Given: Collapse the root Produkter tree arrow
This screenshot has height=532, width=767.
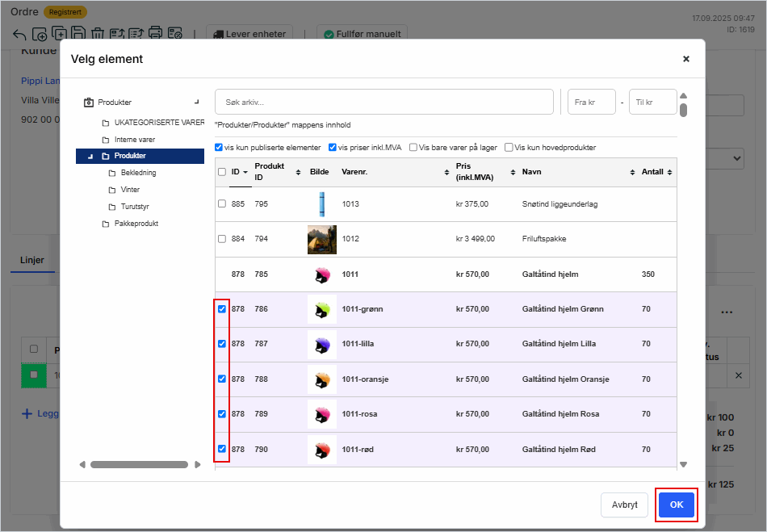Looking at the screenshot, I should 196,102.
